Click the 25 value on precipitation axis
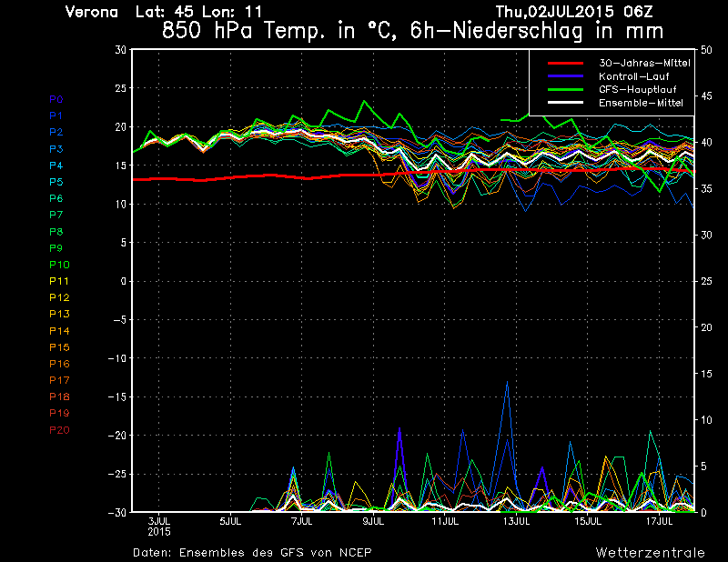The height and width of the screenshot is (562, 728). (x=706, y=281)
